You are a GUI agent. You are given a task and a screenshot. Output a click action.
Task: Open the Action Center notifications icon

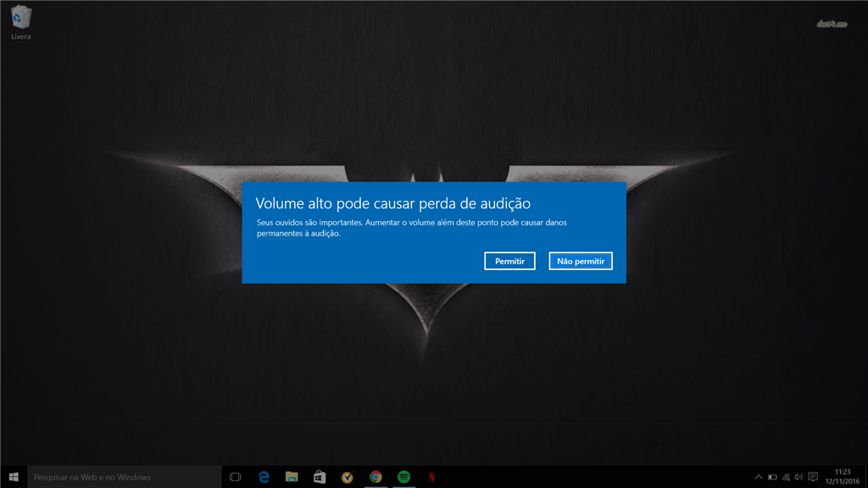[813, 477]
